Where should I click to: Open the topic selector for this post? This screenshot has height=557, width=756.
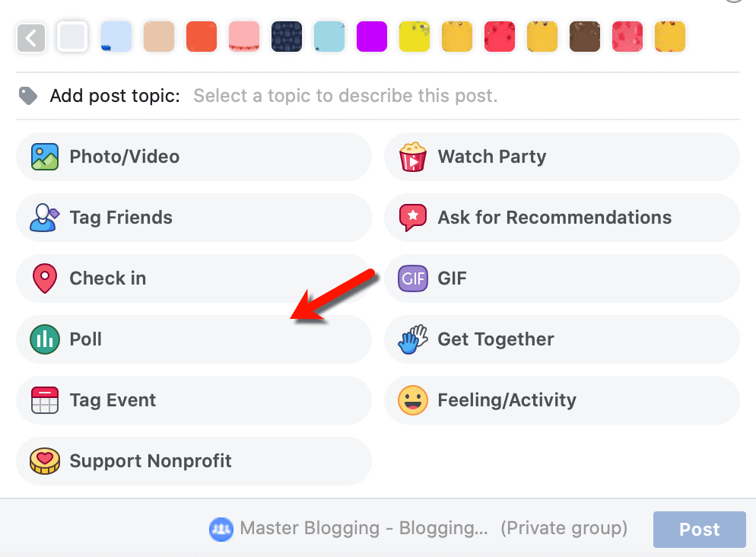coord(345,96)
